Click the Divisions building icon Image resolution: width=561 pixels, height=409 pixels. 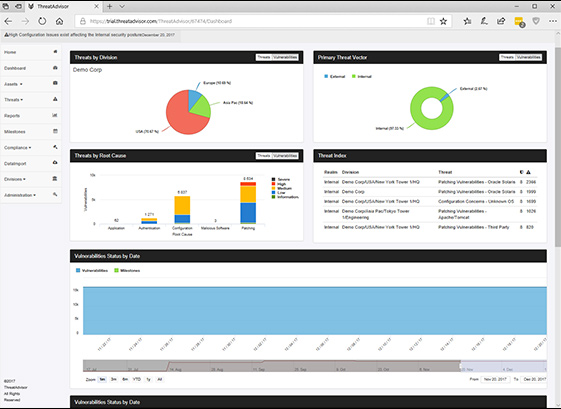click(x=55, y=179)
